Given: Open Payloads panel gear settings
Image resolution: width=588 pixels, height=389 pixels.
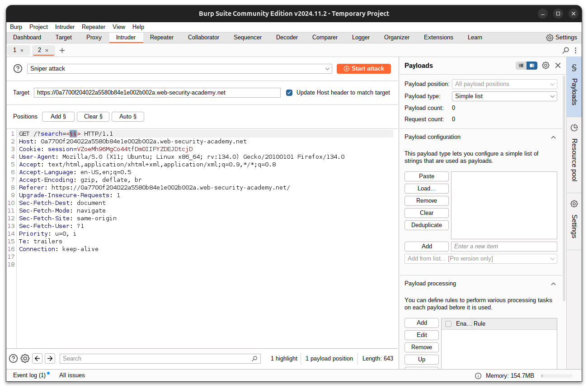Looking at the screenshot, I should 546,66.
